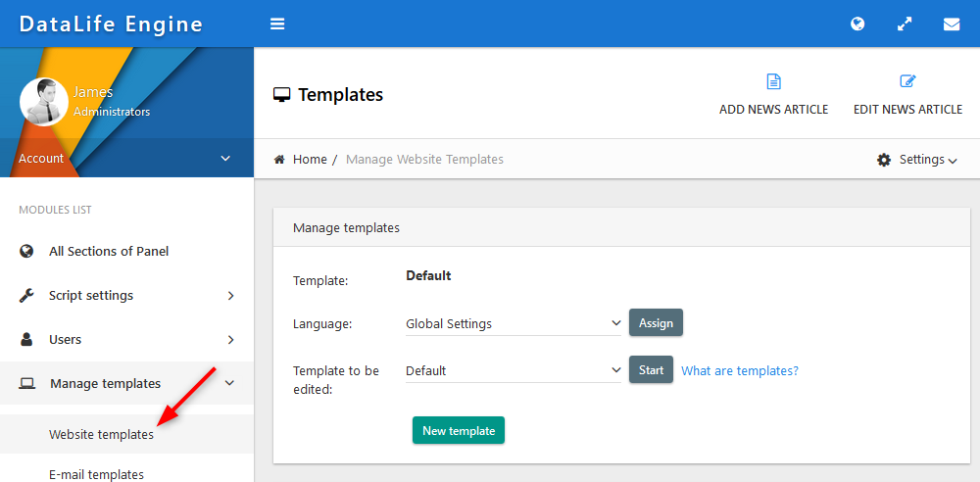Click James's profile avatar
Image resolution: width=980 pixels, height=482 pixels.
tap(43, 102)
